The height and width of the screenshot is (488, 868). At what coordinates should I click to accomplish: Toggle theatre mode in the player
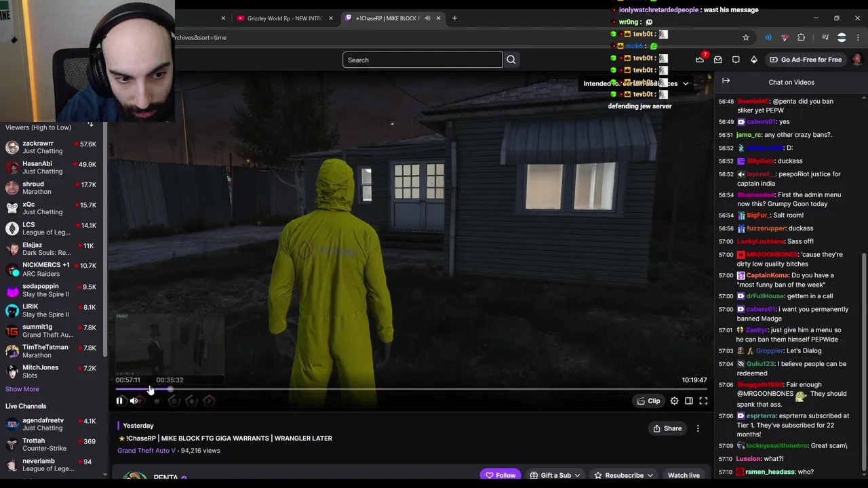tap(689, 401)
